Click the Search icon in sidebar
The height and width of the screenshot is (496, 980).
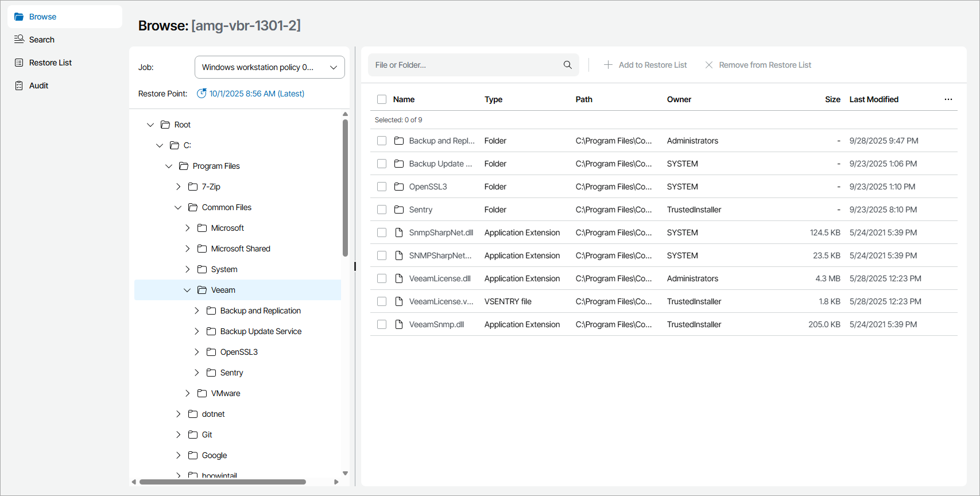[19, 40]
